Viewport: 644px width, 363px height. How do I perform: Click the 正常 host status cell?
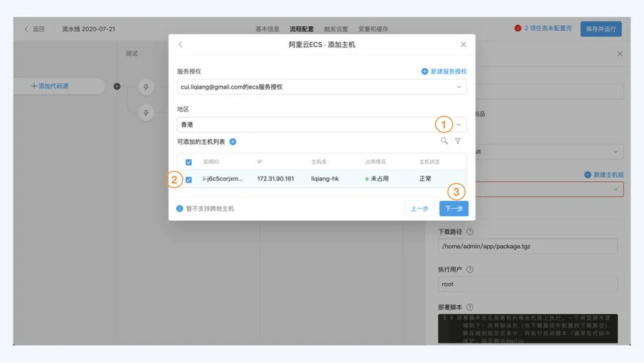tap(425, 179)
